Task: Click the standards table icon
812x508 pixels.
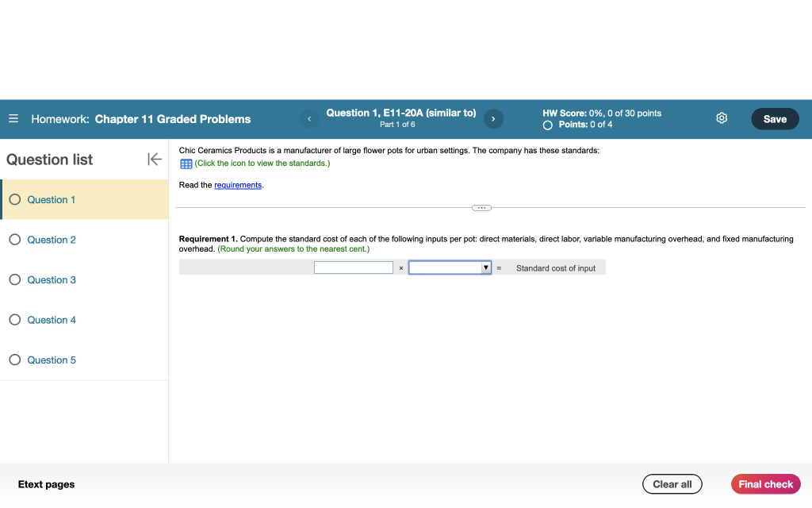Action: point(186,164)
